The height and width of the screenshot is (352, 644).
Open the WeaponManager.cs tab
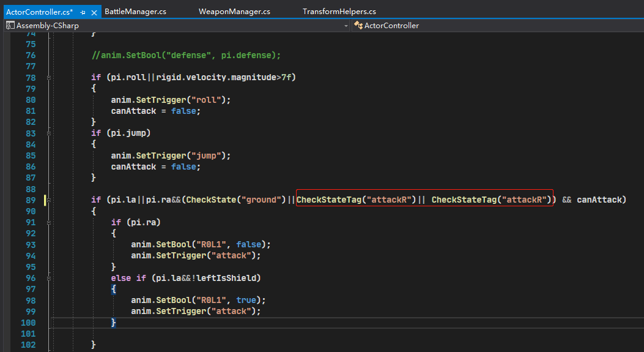point(234,12)
